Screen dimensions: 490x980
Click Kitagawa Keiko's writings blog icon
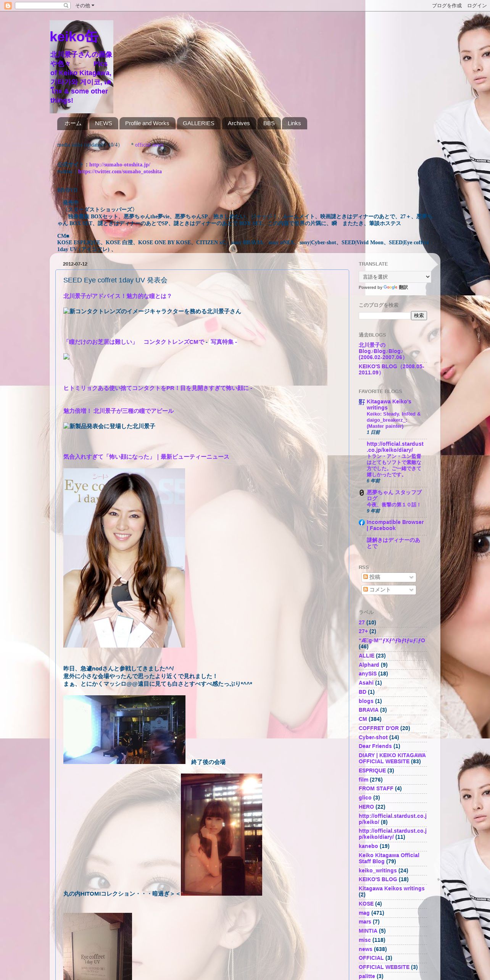click(362, 402)
